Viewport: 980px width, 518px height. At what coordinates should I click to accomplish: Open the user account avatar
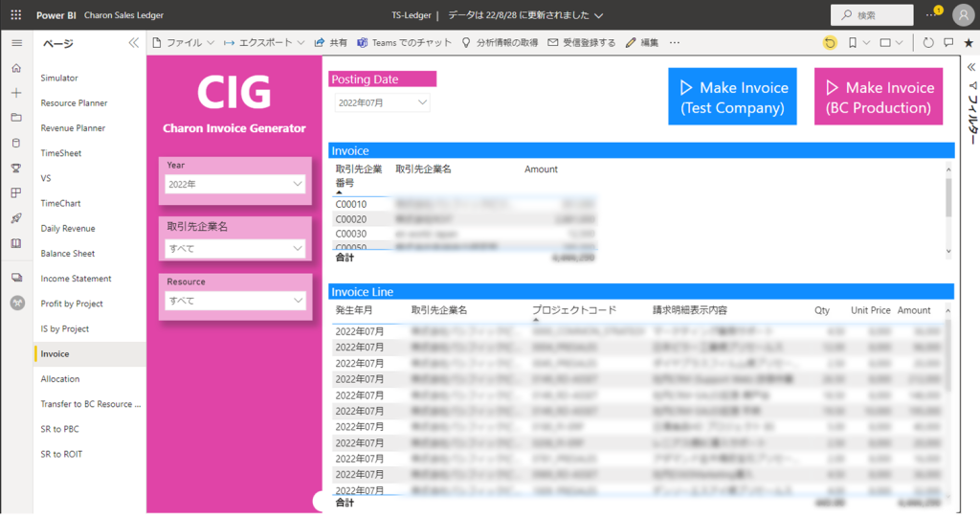click(963, 15)
